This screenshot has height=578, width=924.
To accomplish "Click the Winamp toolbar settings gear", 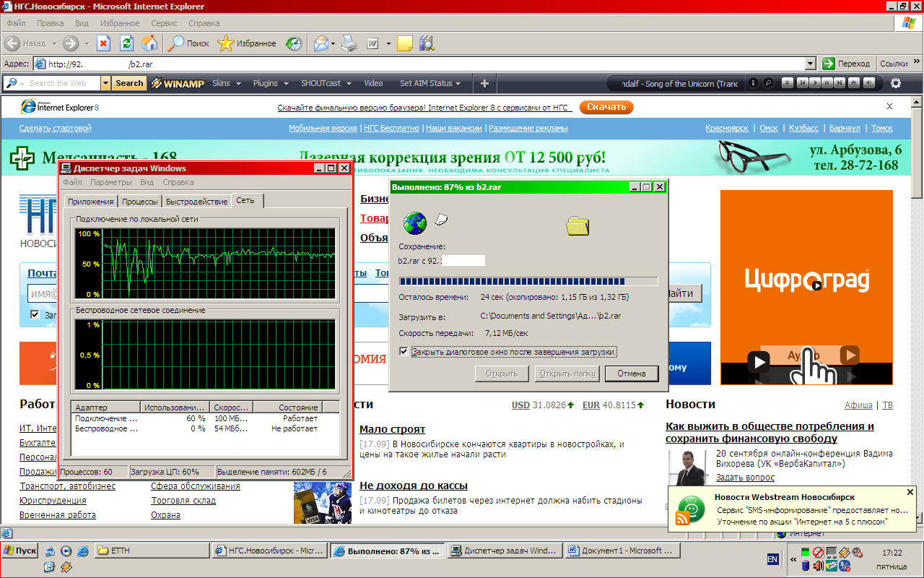I will 896,83.
